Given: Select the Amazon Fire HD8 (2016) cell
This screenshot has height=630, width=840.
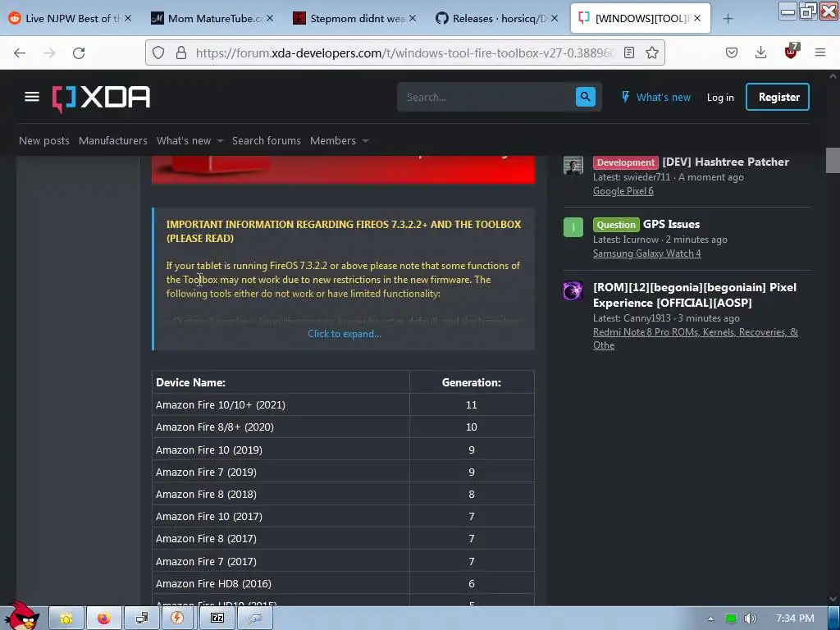Looking at the screenshot, I should point(281,583).
